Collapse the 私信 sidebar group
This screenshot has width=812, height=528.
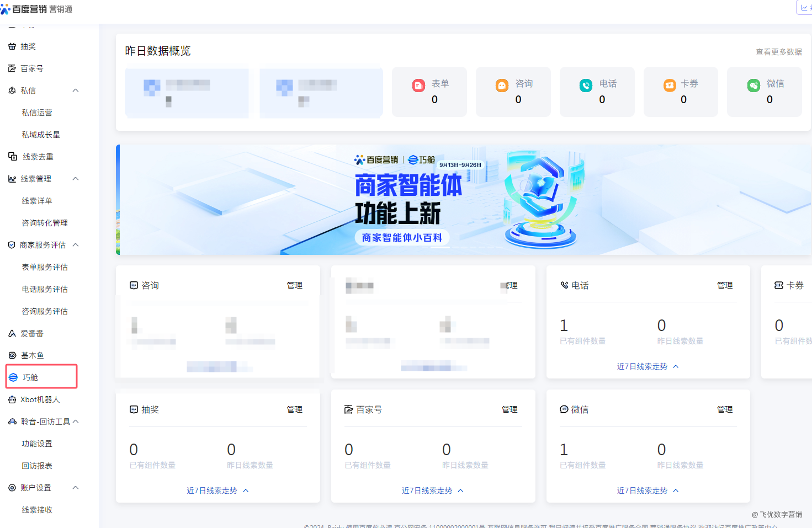pos(76,90)
